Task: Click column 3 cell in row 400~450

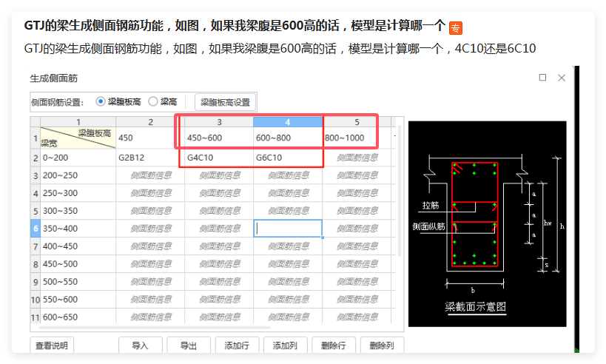Action: (219, 246)
